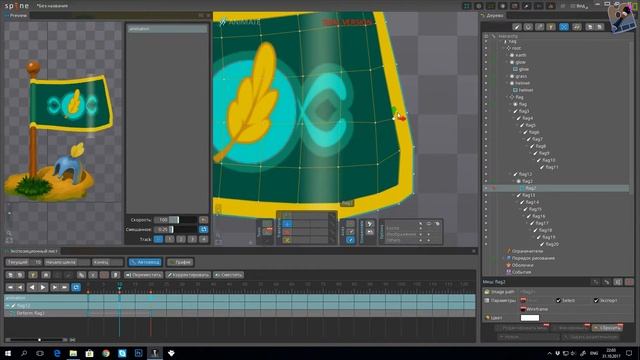Select bone 'flag11' in tree
Image resolution: width=640 pixels, height=360 pixels.
pos(552,167)
